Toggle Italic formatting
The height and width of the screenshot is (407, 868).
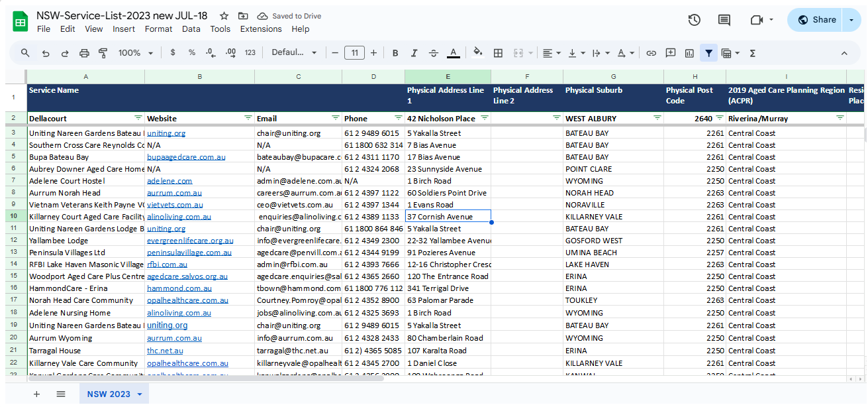tap(414, 53)
